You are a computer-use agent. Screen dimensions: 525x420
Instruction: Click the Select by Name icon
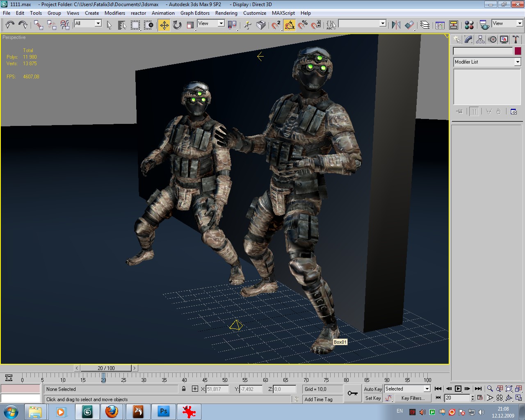[x=122, y=25]
